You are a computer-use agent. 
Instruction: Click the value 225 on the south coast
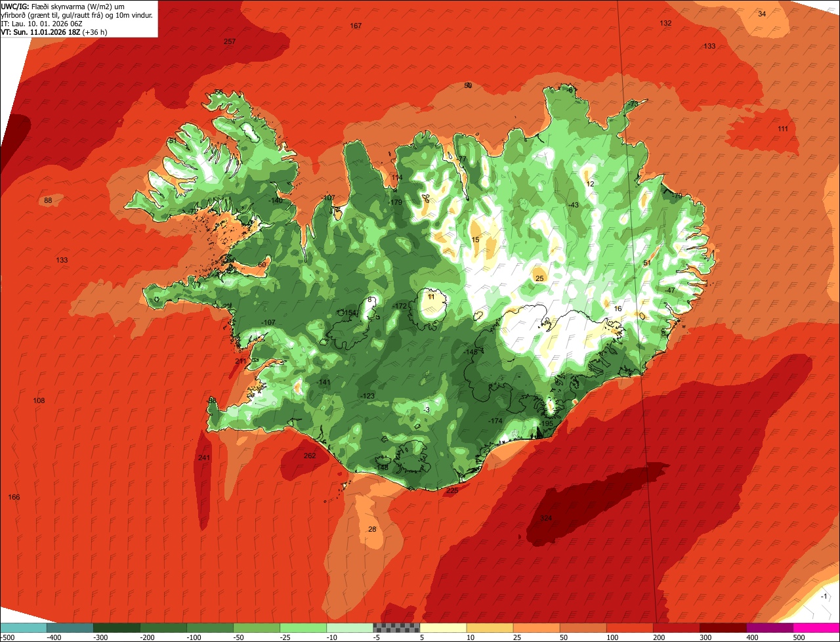pyautogui.click(x=452, y=490)
